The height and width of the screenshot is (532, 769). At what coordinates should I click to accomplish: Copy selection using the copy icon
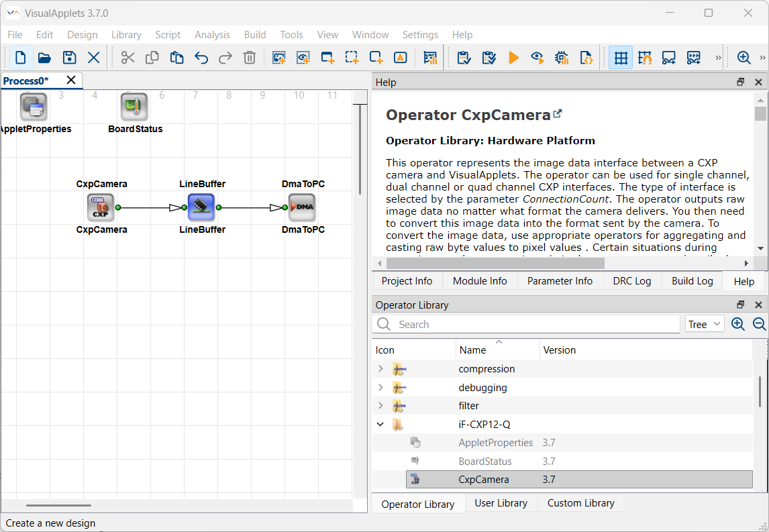(x=152, y=58)
